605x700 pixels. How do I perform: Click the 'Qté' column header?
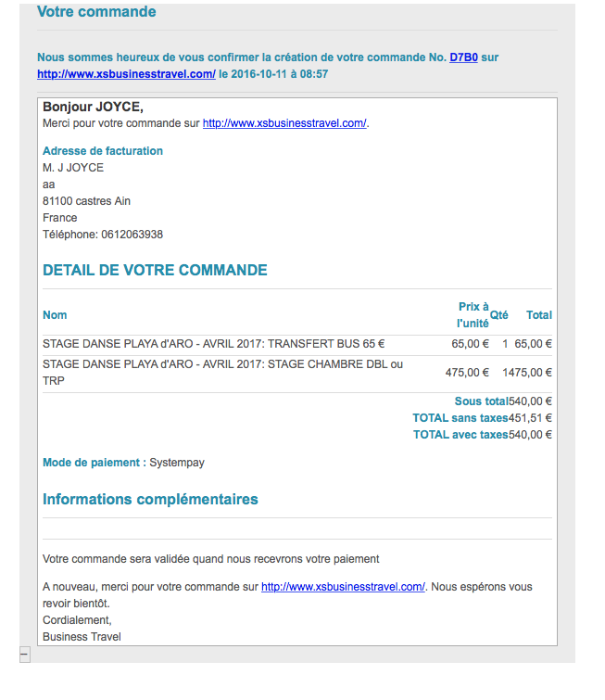(x=498, y=315)
